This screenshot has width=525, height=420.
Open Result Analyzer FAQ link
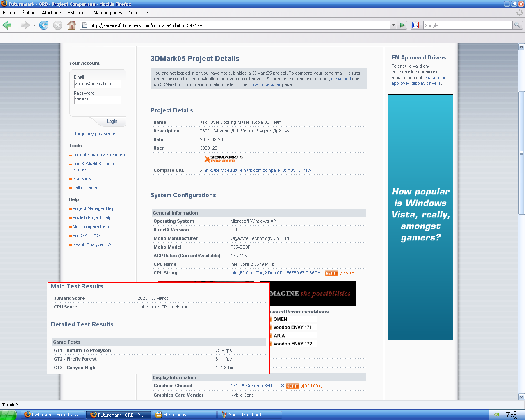pos(94,244)
